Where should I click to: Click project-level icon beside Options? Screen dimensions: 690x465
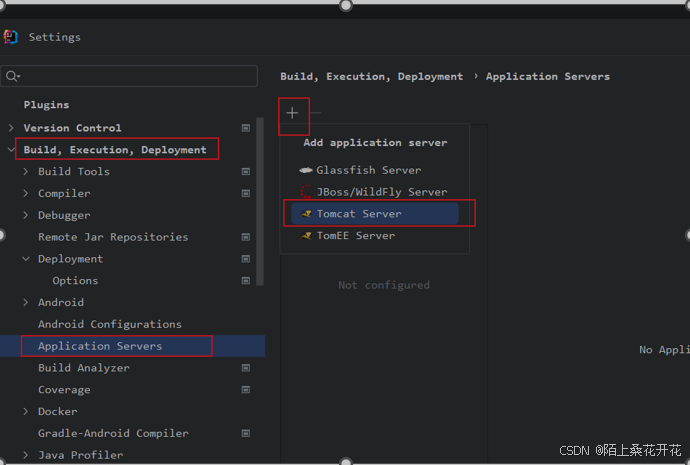pyautogui.click(x=246, y=281)
